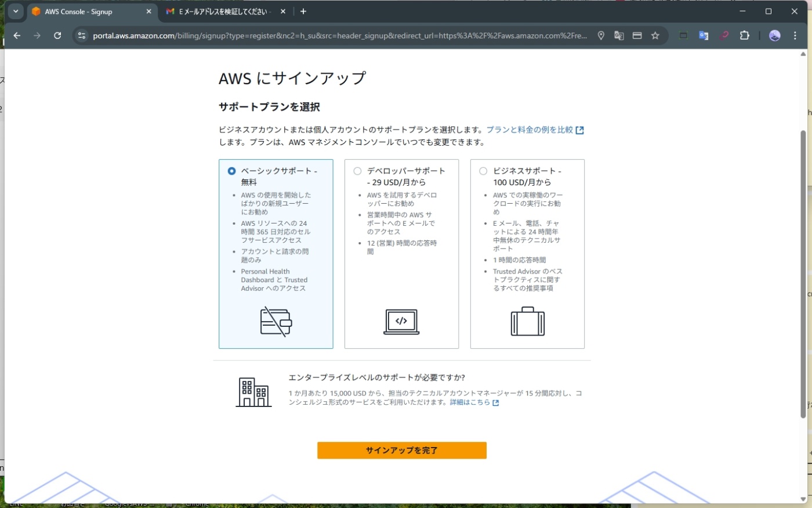This screenshot has width=812, height=508.
Task: Open the Chrome three-dot menu
Action: [795, 35]
